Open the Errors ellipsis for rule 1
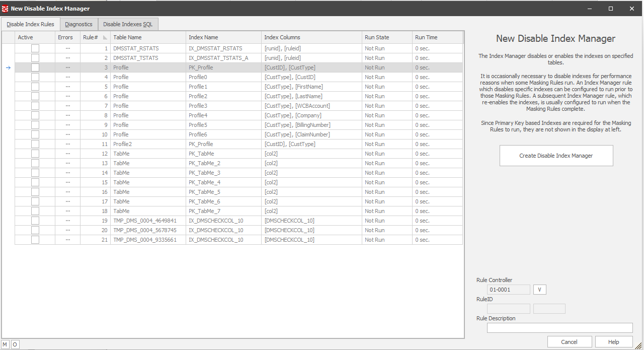This screenshot has height=350, width=644. [67, 48]
